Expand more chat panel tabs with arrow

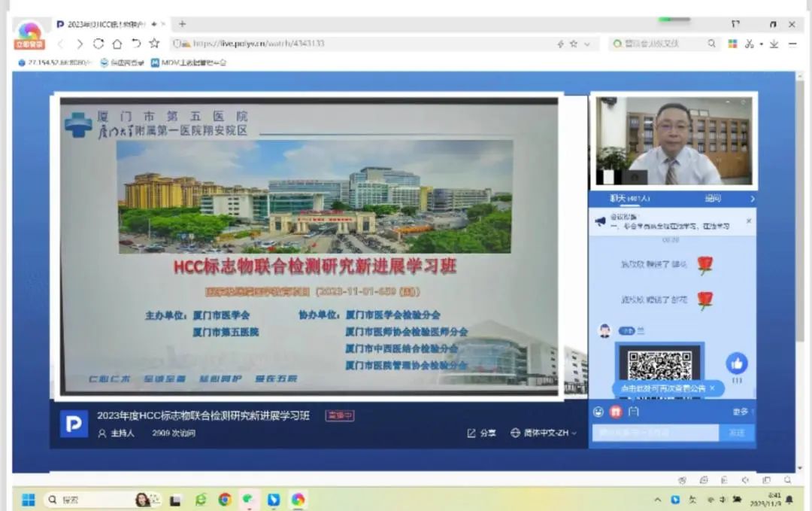click(x=753, y=199)
